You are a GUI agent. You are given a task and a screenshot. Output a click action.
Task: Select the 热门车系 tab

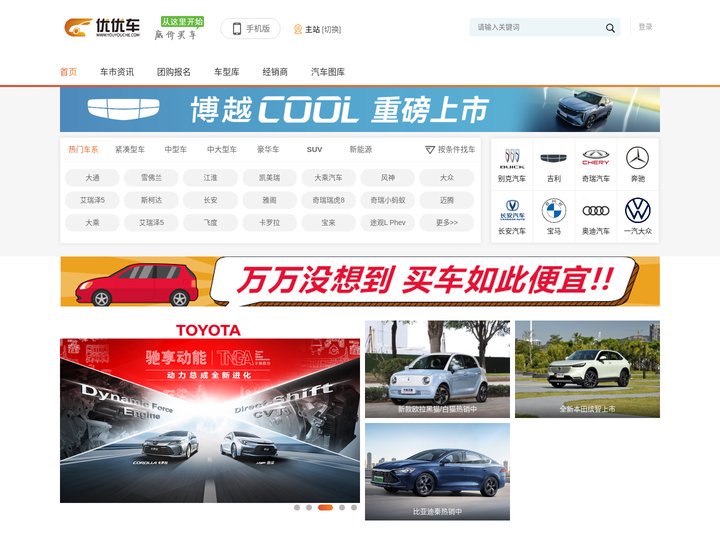pos(83,150)
